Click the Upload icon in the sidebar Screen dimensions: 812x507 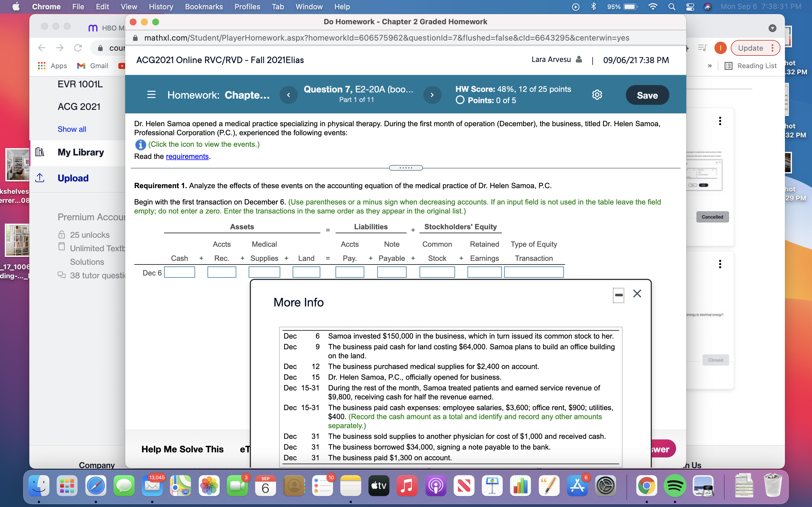tap(40, 178)
